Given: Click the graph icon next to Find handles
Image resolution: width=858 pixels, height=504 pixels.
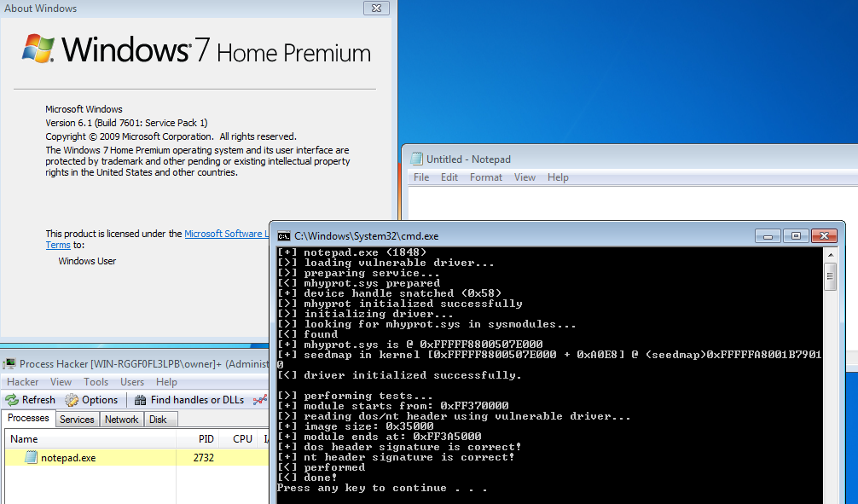Looking at the screenshot, I should point(260,400).
